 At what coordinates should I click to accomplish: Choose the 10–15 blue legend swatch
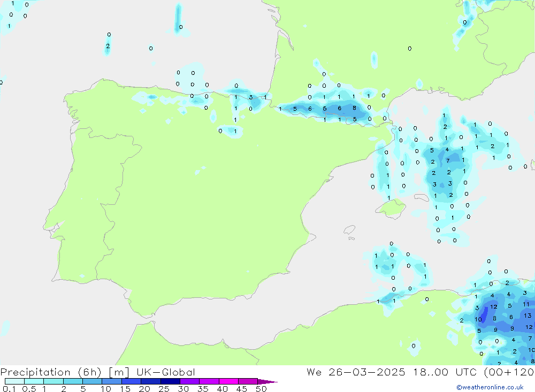pos(112,381)
